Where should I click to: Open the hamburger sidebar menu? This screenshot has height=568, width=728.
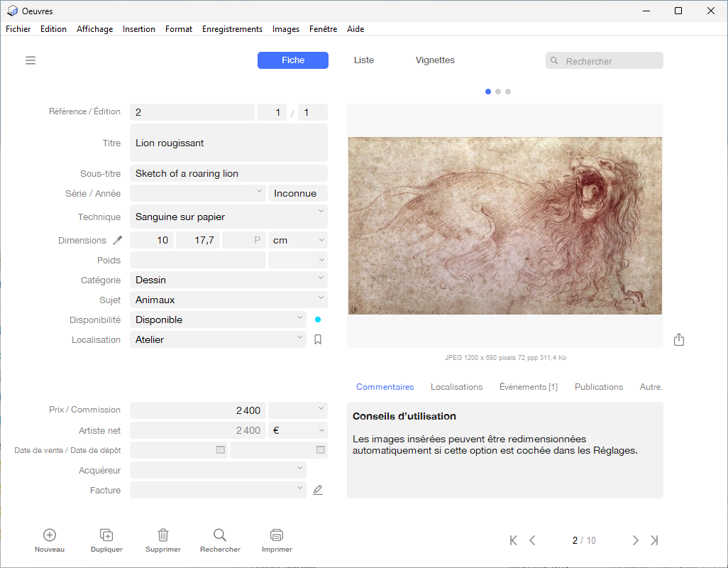[31, 60]
